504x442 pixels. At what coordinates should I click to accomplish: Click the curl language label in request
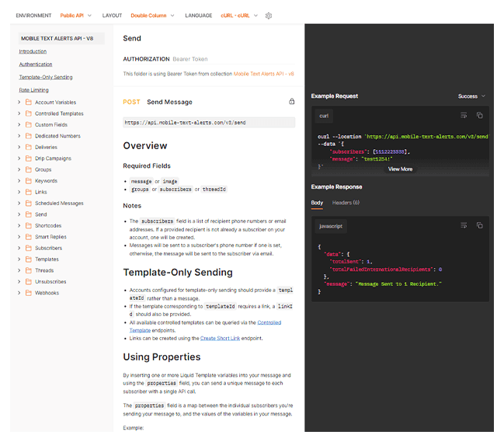click(x=324, y=116)
